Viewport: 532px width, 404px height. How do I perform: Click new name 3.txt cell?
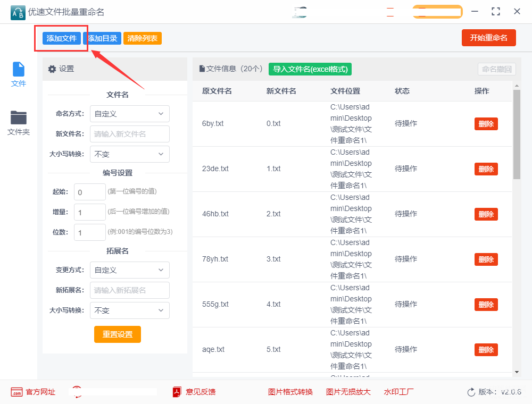[273, 259]
